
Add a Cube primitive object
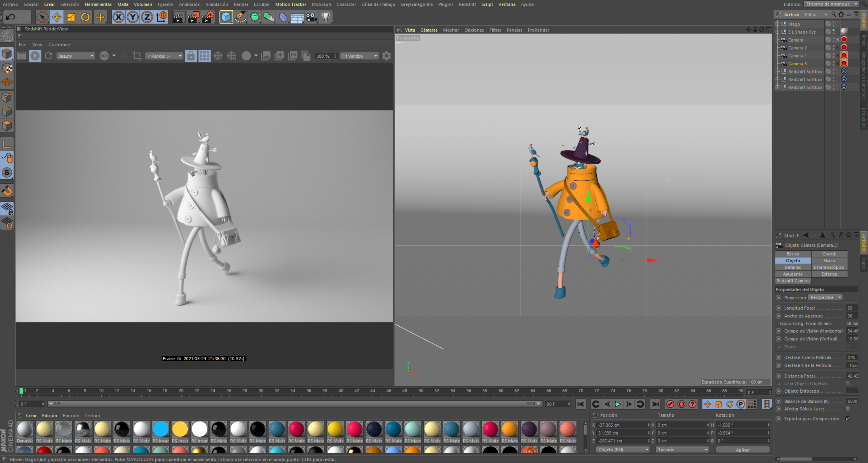coord(226,17)
